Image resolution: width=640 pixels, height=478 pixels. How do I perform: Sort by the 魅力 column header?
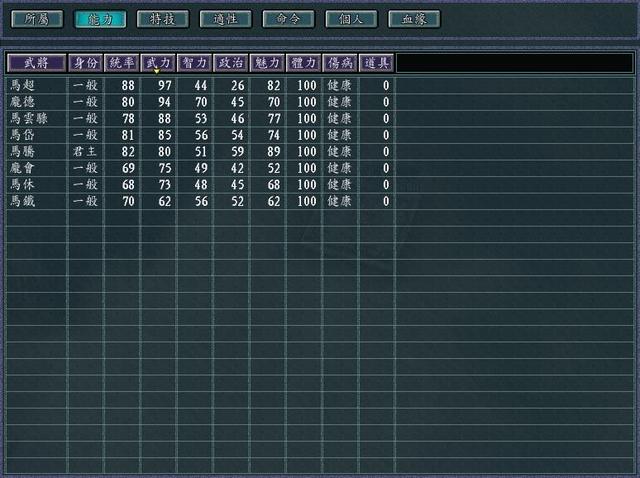pos(267,63)
